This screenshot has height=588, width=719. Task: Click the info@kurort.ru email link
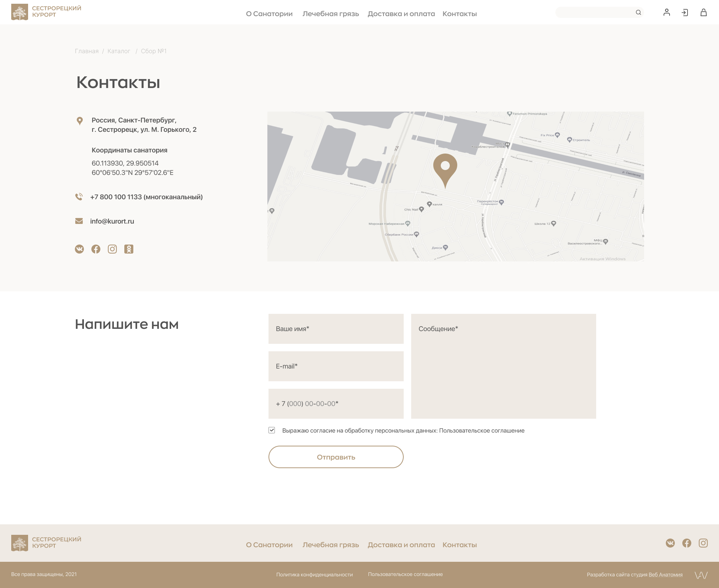click(x=112, y=221)
